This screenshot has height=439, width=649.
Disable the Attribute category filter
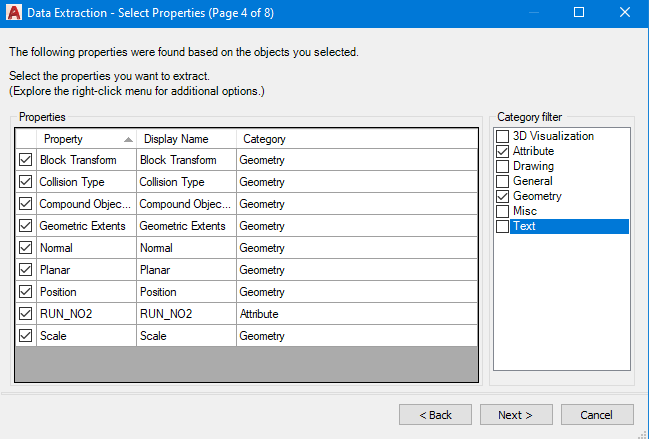(502, 151)
